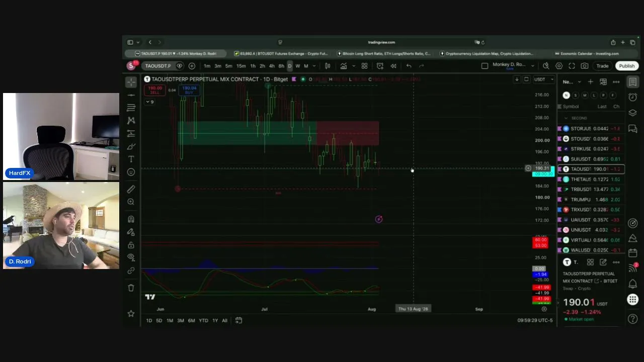Activate the zoom in tool

pos(131,202)
